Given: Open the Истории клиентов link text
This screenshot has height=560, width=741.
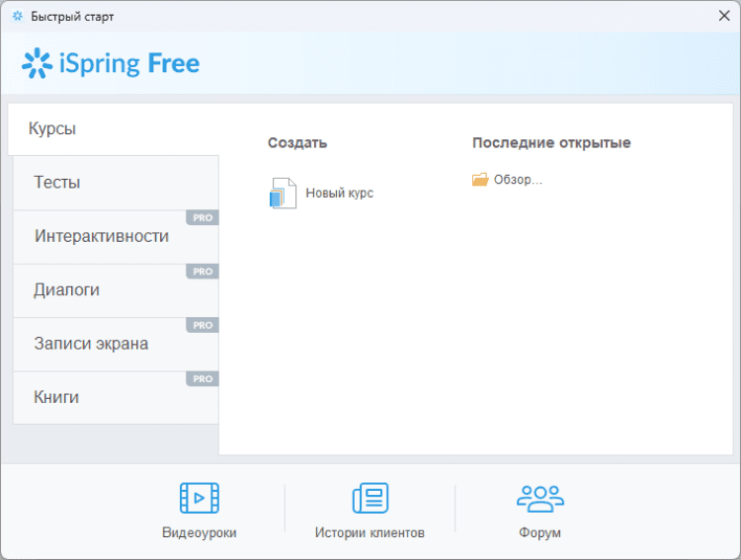Looking at the screenshot, I should point(370,532).
